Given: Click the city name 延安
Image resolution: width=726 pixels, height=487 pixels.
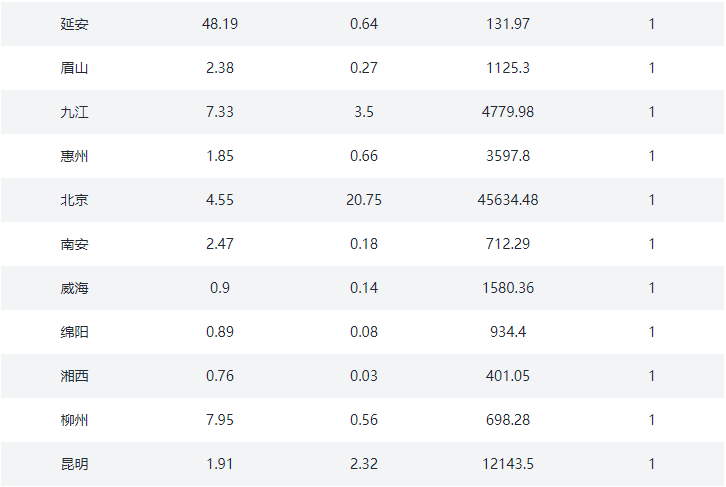Looking at the screenshot, I should [x=74, y=24].
